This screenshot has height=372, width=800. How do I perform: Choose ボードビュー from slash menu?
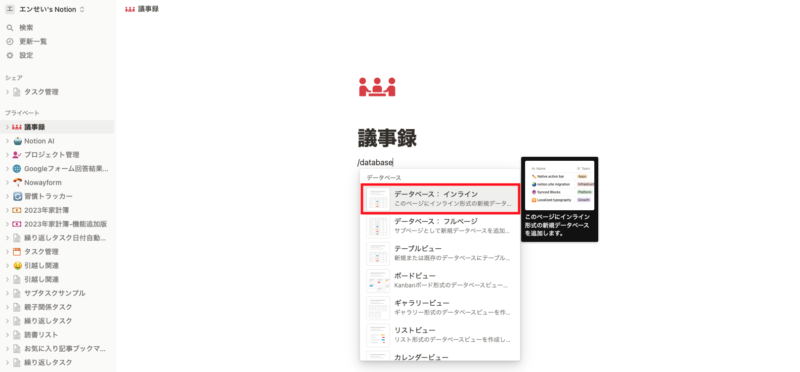(x=440, y=280)
